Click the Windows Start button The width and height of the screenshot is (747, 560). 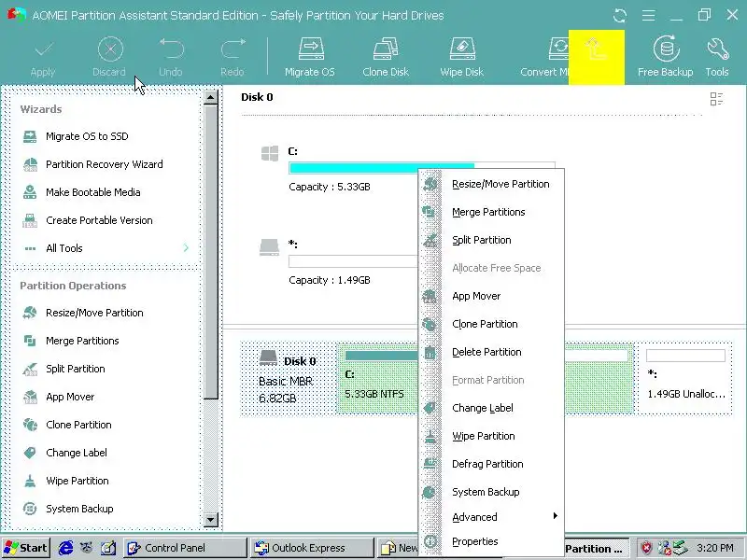click(26, 548)
